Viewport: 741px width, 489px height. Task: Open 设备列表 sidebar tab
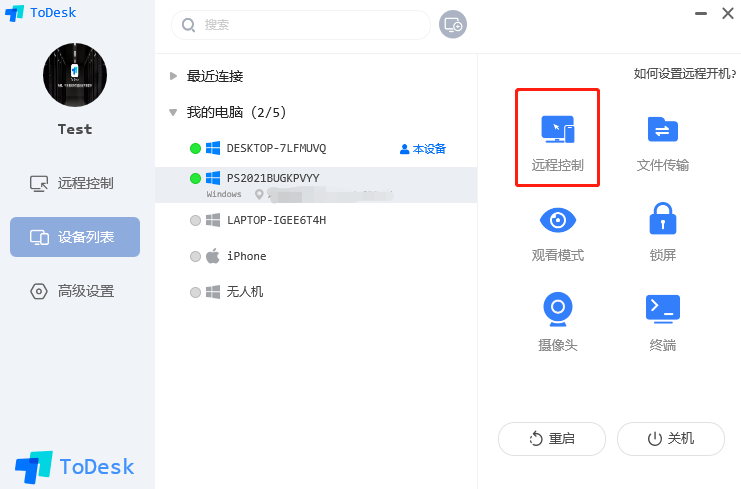75,237
